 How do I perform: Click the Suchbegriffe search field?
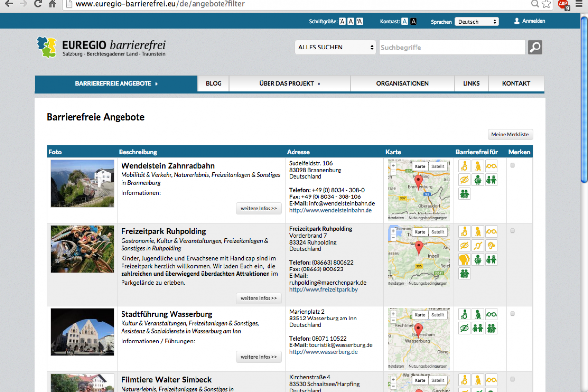(452, 47)
